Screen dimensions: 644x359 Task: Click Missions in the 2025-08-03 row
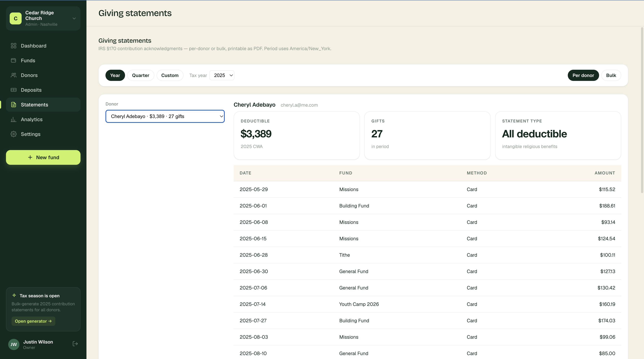click(348, 337)
